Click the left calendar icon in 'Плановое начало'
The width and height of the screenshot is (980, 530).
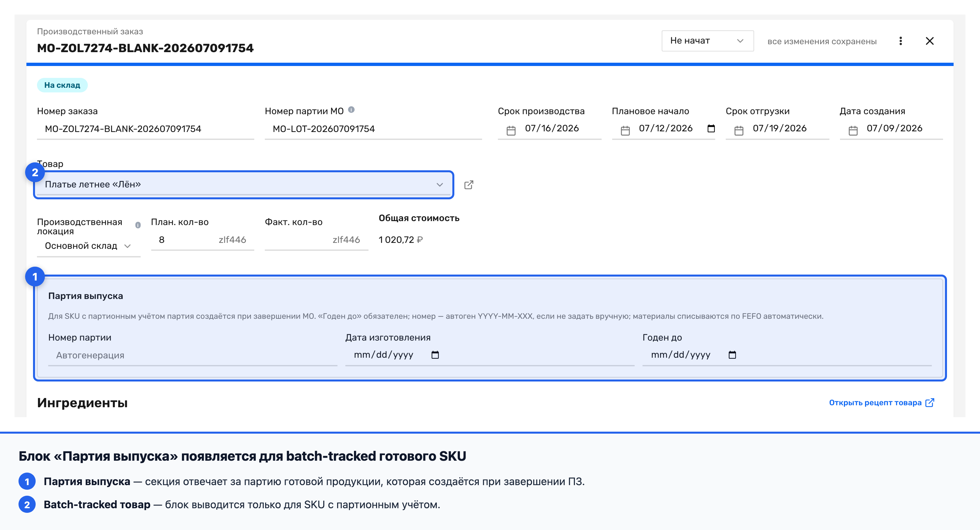click(x=625, y=130)
